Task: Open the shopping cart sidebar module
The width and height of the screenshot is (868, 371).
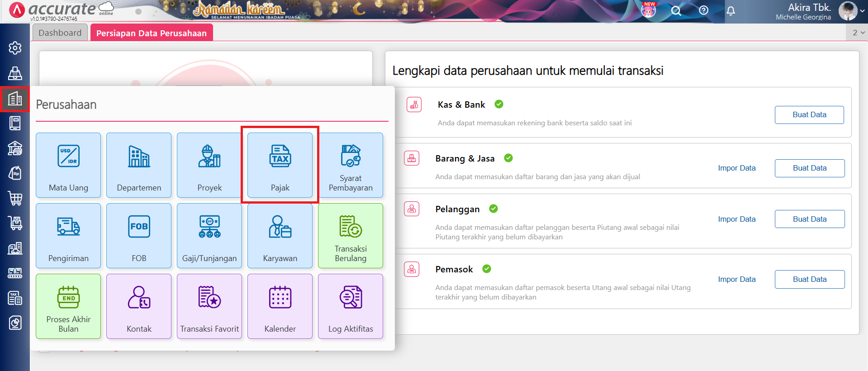Action: pyautogui.click(x=15, y=198)
